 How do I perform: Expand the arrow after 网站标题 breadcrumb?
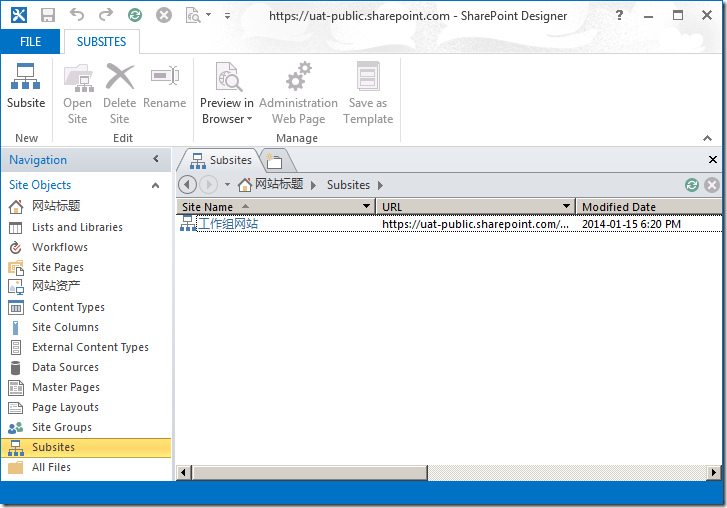click(313, 185)
